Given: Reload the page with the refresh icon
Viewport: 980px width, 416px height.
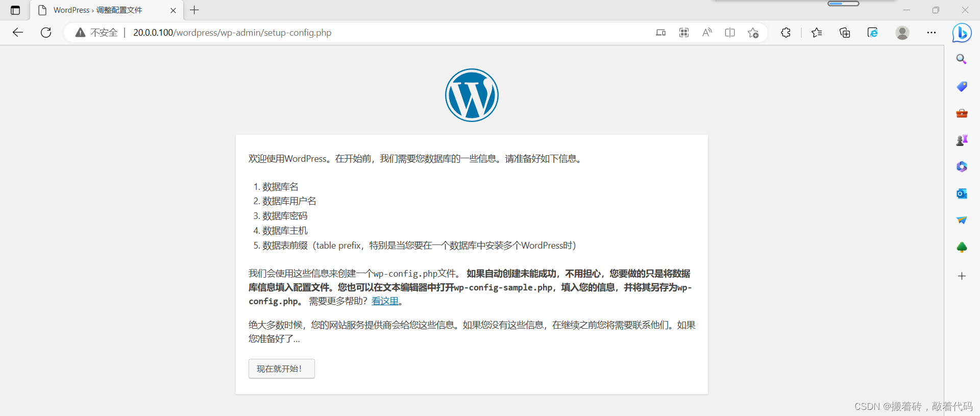Looking at the screenshot, I should coord(46,33).
